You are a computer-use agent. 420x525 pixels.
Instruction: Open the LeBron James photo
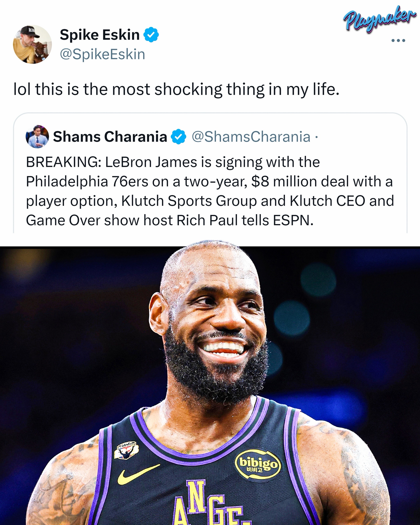(210, 386)
